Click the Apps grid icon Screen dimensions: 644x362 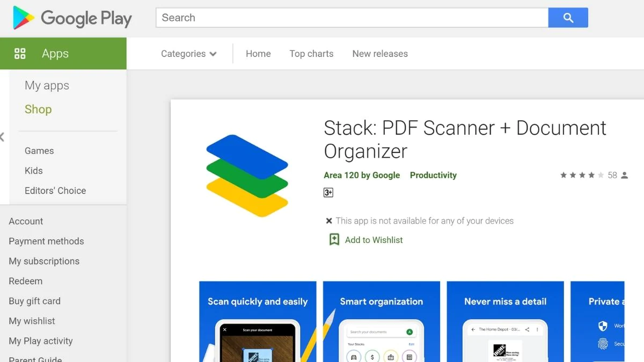pos(20,54)
